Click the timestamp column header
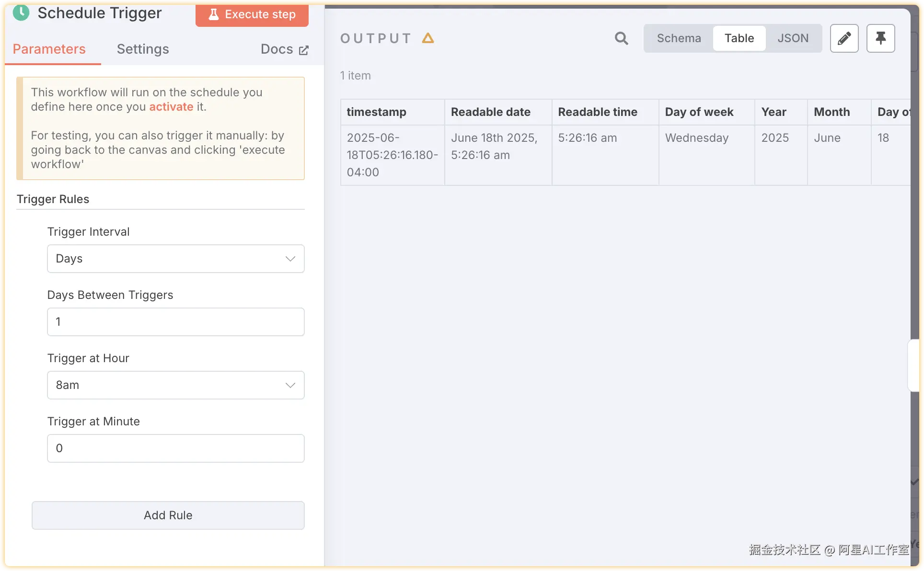Screen dimensions: 924x571 pyautogui.click(x=377, y=112)
